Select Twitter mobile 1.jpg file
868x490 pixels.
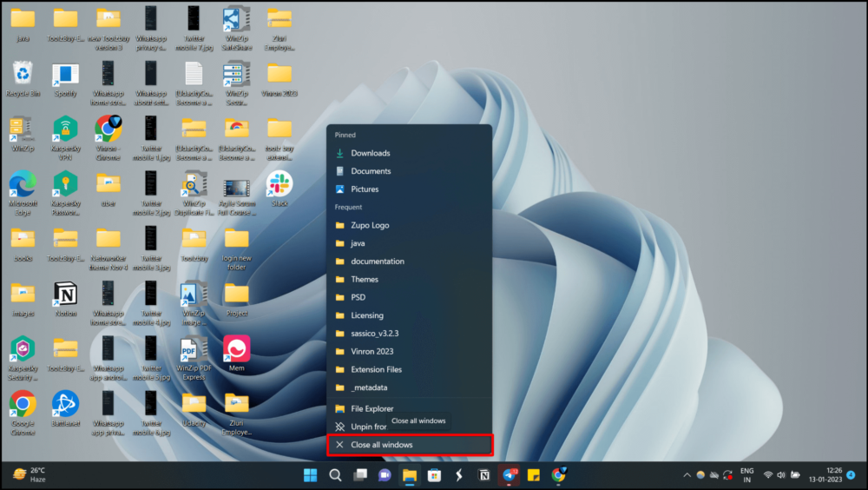pyautogui.click(x=150, y=138)
